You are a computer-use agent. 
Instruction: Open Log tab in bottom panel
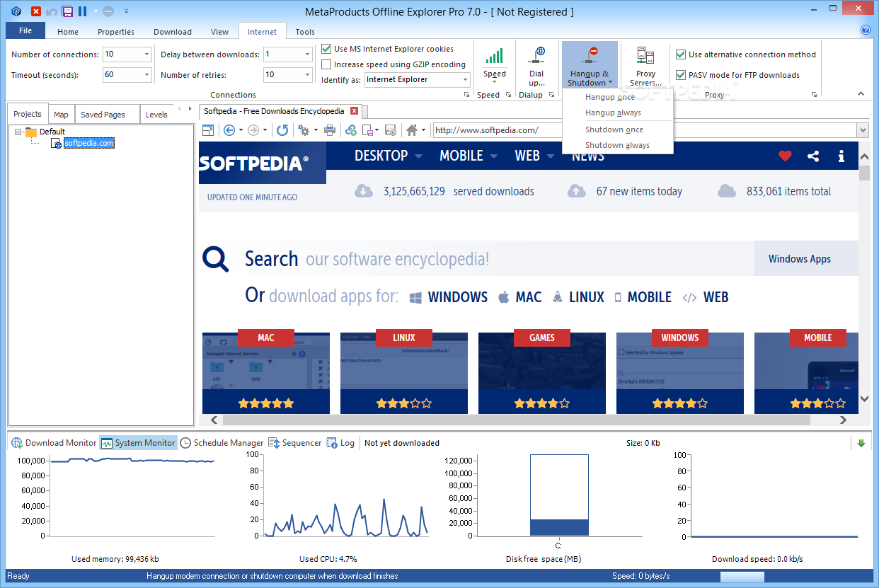340,443
